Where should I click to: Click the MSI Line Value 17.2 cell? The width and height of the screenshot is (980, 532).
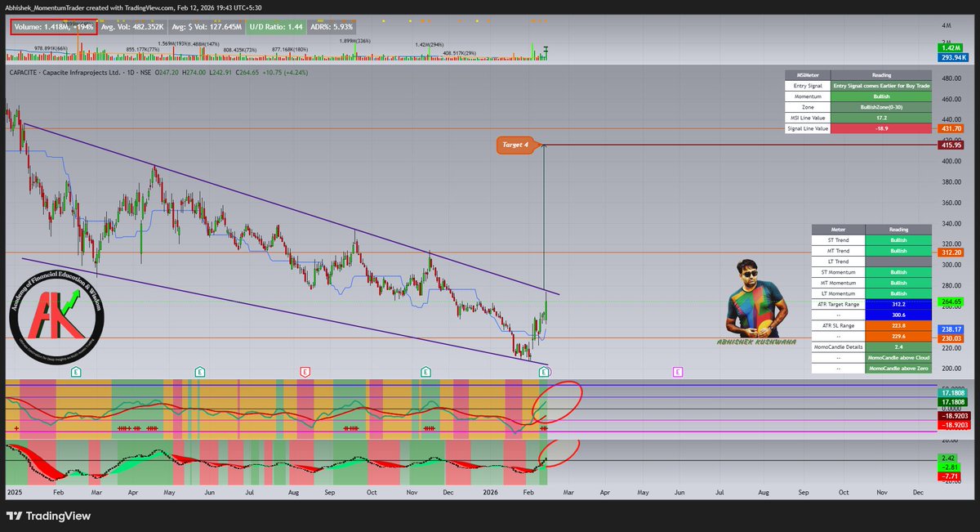pyautogui.click(x=881, y=118)
